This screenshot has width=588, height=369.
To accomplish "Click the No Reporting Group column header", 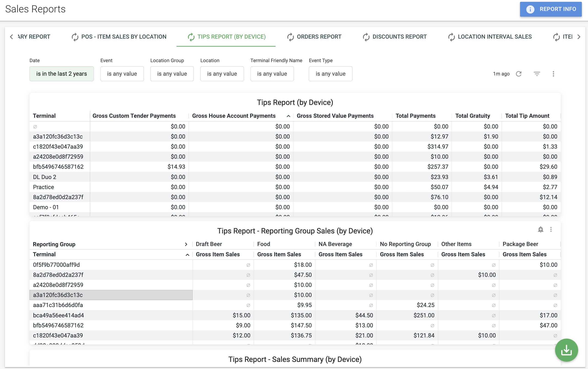I will click(405, 244).
